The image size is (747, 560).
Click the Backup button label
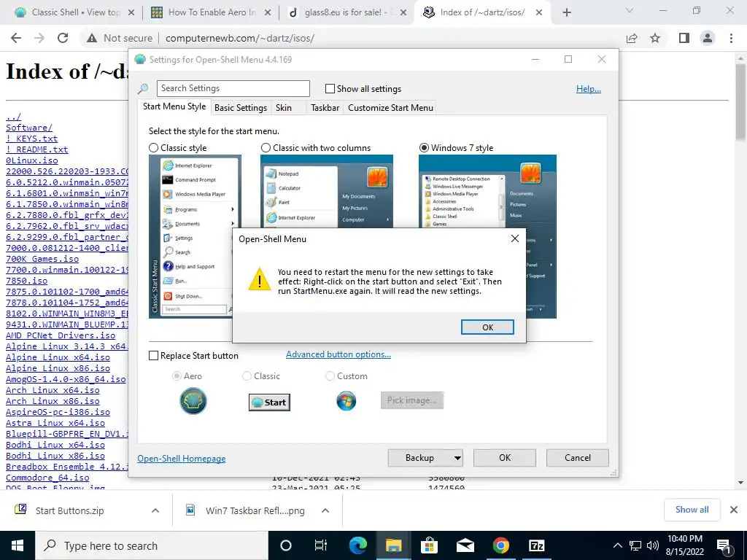point(419,458)
